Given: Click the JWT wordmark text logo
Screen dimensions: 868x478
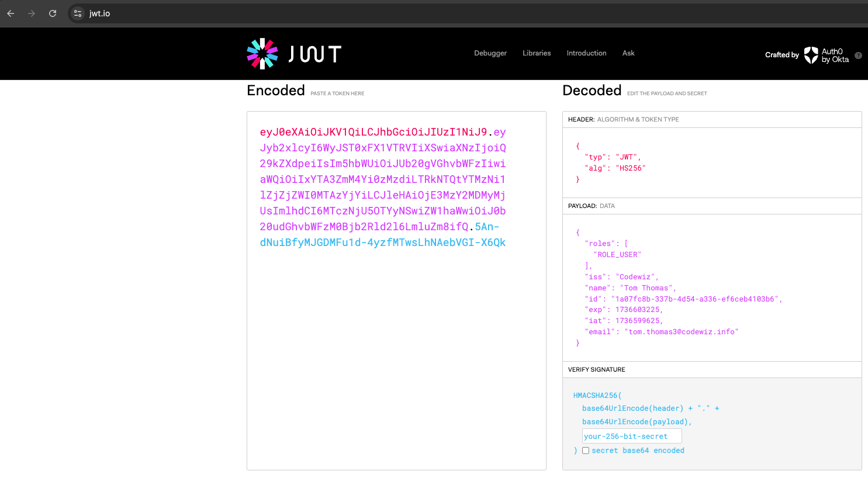Looking at the screenshot, I should coord(314,54).
